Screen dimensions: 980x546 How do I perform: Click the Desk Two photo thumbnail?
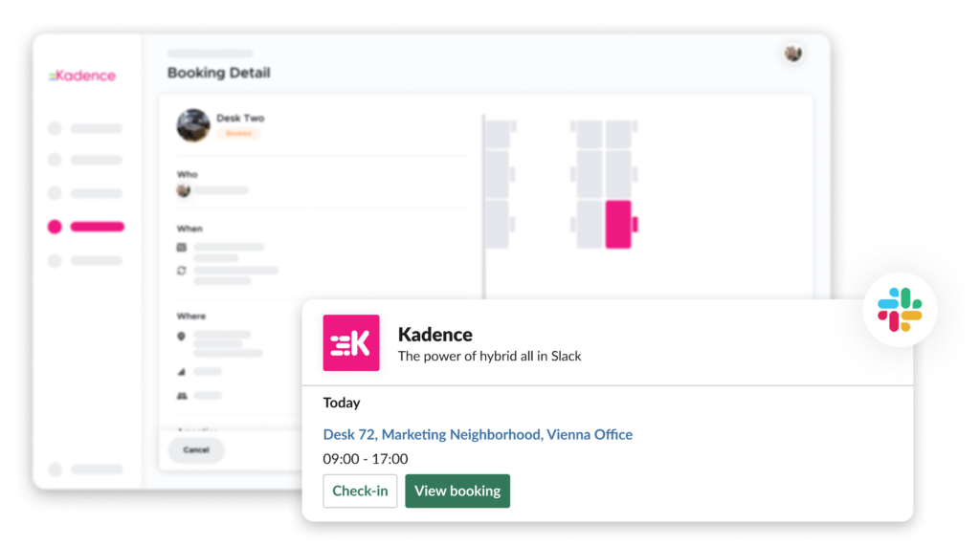click(193, 125)
